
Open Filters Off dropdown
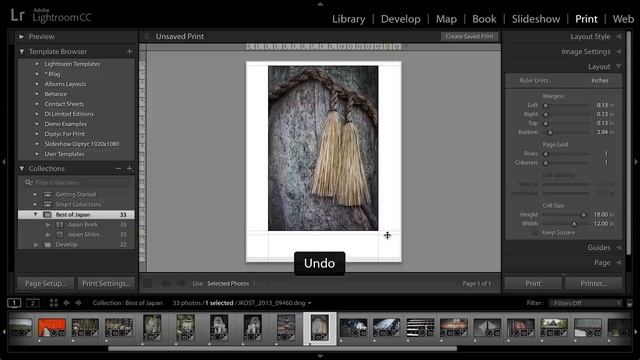(x=586, y=303)
